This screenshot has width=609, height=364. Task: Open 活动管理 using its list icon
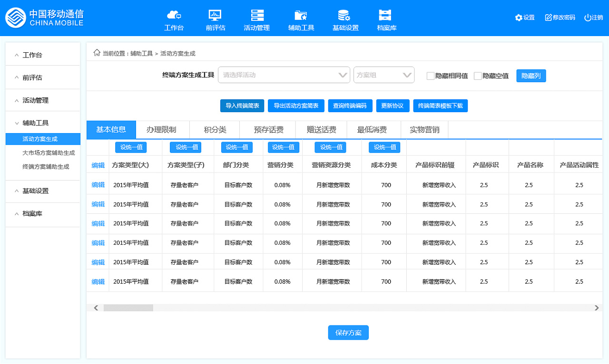tap(257, 14)
